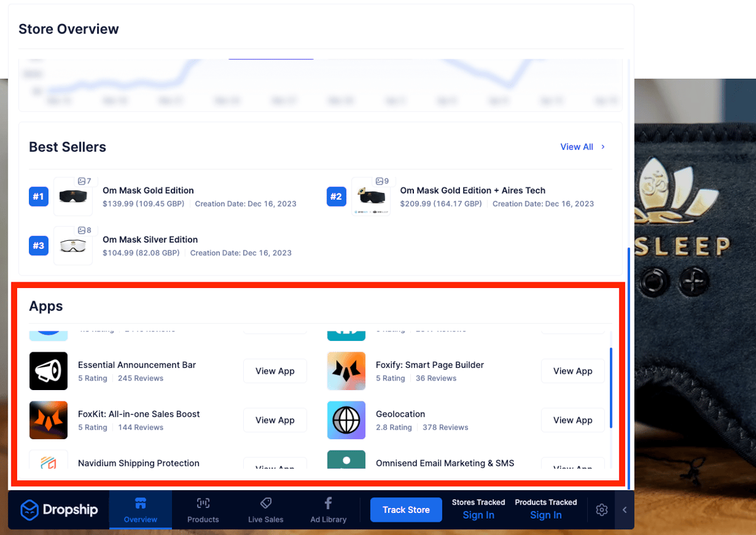Switch to the Overview tab

140,510
